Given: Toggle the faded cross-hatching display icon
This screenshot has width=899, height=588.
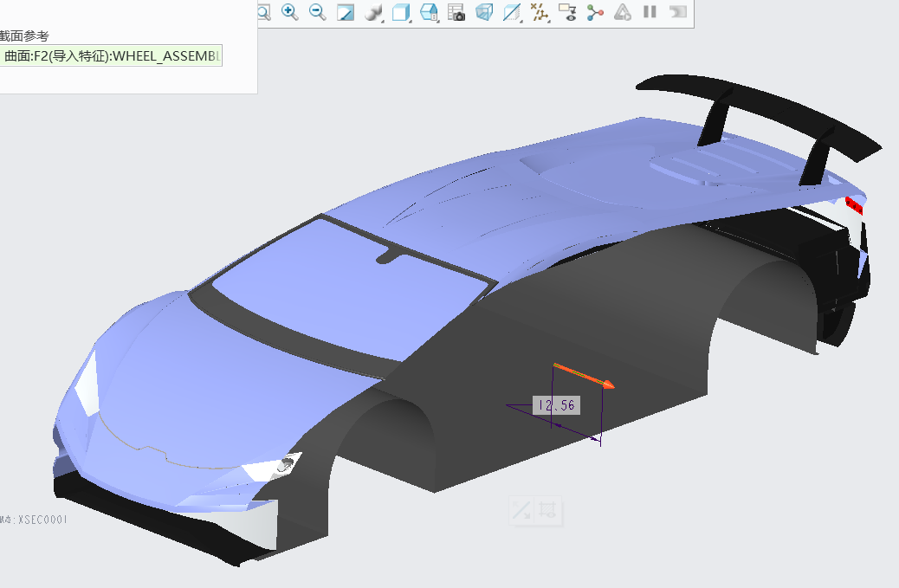Looking at the screenshot, I should pyautogui.click(x=547, y=510).
